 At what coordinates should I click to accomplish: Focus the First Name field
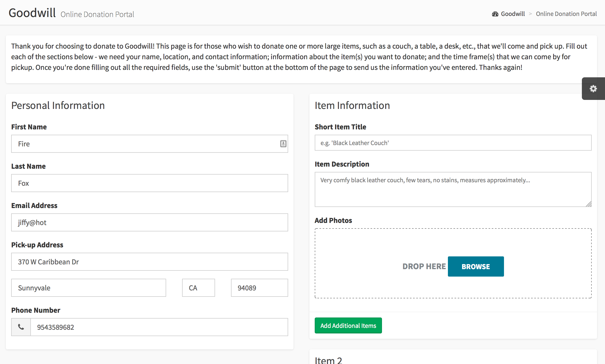(x=144, y=144)
